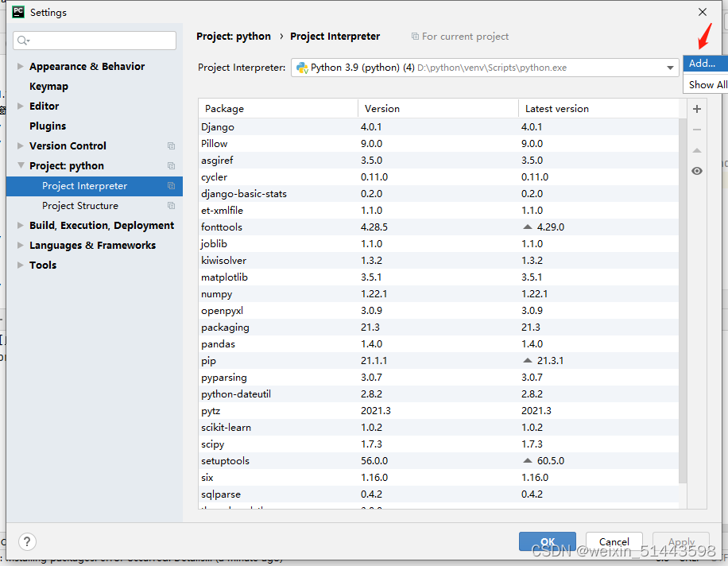
Task: Select the pandas package row
Action: coord(438,344)
